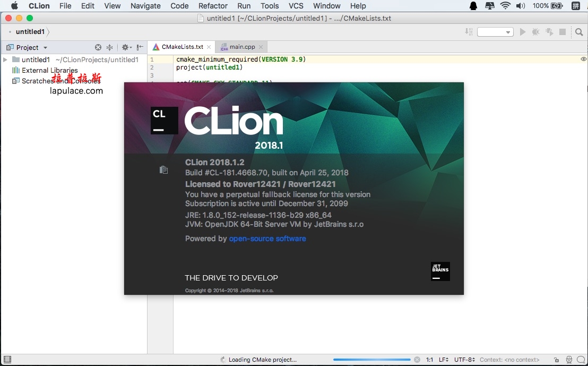Open the Refactor menu
This screenshot has width=588, height=366.
click(213, 6)
